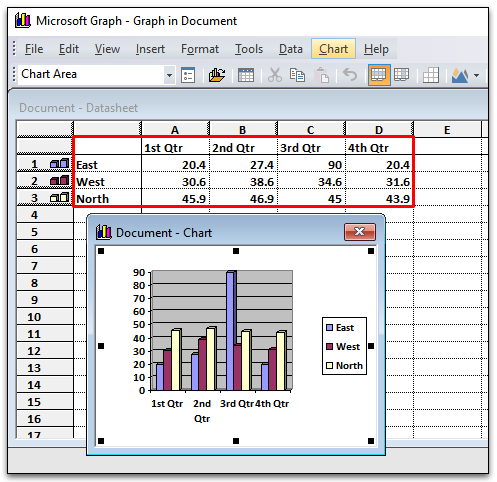Open the Chart menu

click(333, 49)
